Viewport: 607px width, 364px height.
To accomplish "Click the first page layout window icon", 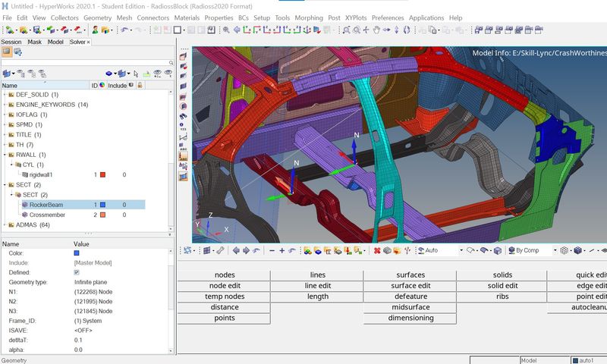I will (x=479, y=30).
